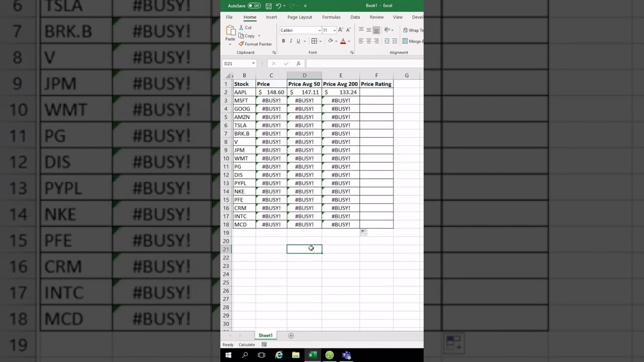644x362 pixels.
Task: Toggle Underline formatting
Action: pyautogui.click(x=298, y=41)
